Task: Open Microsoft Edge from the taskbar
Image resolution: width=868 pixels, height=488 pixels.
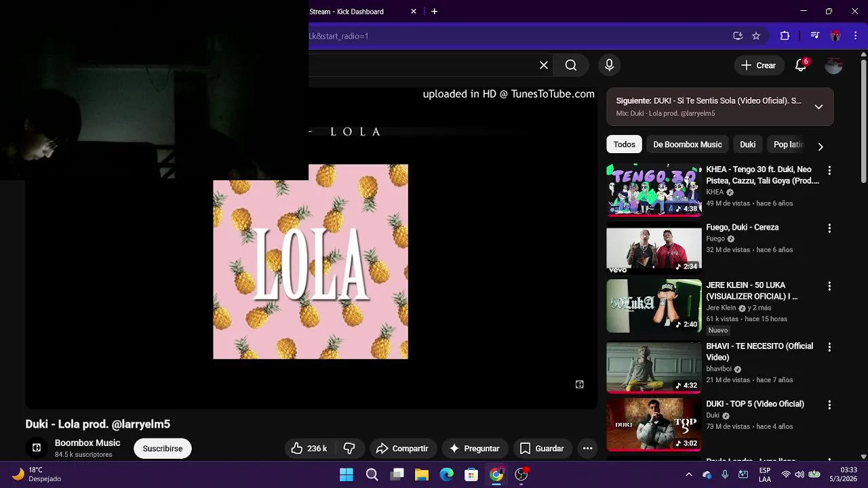Action: (x=446, y=474)
